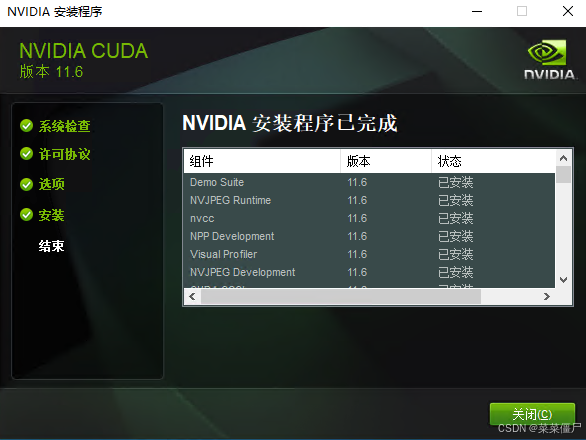Select the nvcc component row

[369, 218]
